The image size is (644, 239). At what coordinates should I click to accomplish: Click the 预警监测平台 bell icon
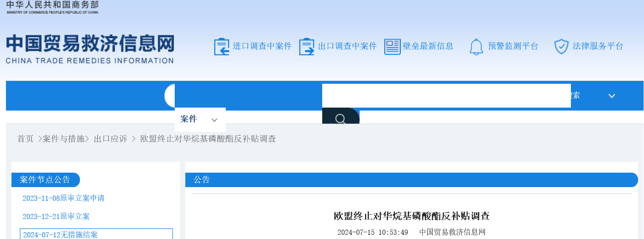476,46
